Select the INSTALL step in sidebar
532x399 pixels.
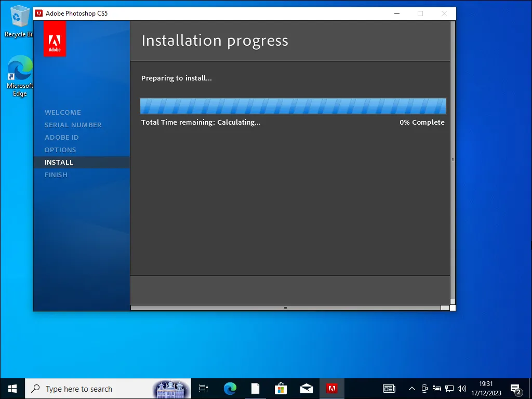click(59, 162)
